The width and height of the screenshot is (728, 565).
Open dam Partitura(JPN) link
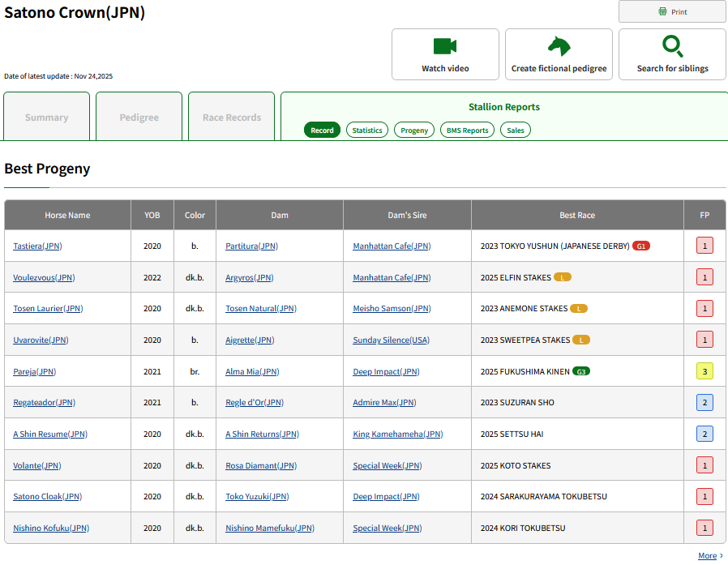point(251,246)
